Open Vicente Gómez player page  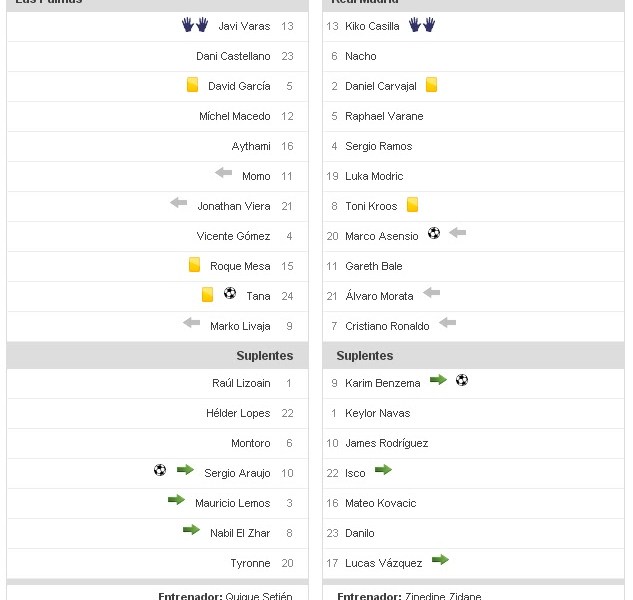233,236
